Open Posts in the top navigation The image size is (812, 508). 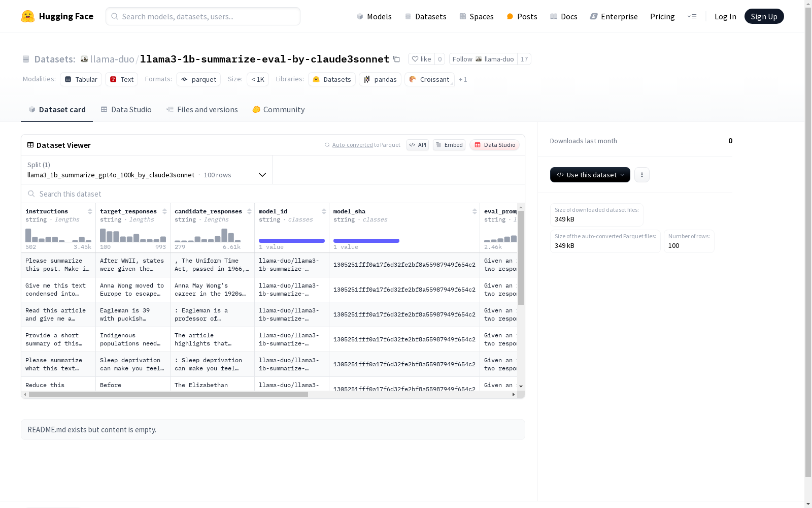click(x=522, y=16)
